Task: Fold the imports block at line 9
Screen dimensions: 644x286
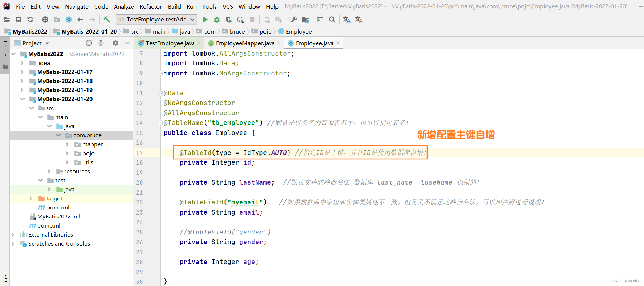Action: tap(160, 73)
